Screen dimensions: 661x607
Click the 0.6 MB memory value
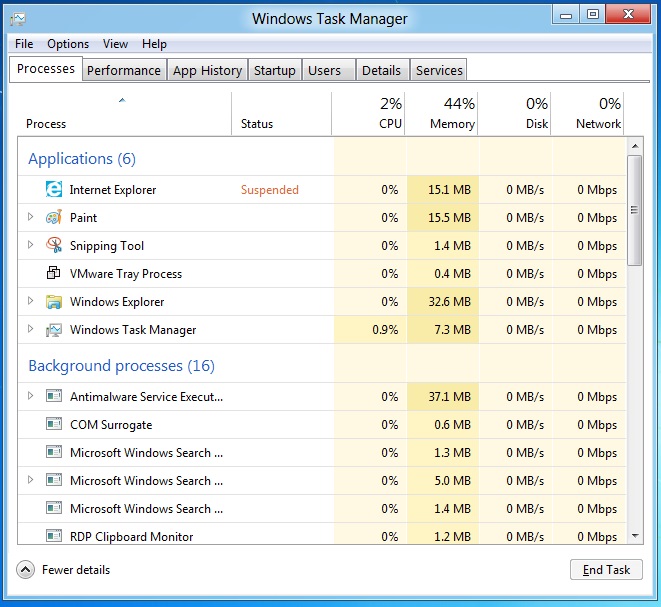(x=452, y=425)
